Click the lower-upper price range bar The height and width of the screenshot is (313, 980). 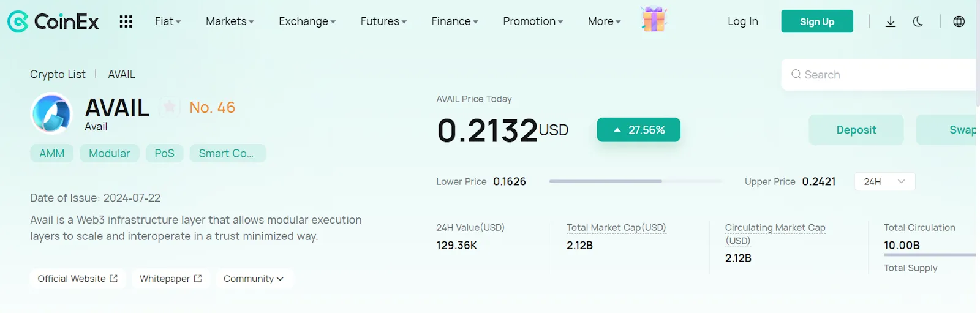[x=636, y=181]
